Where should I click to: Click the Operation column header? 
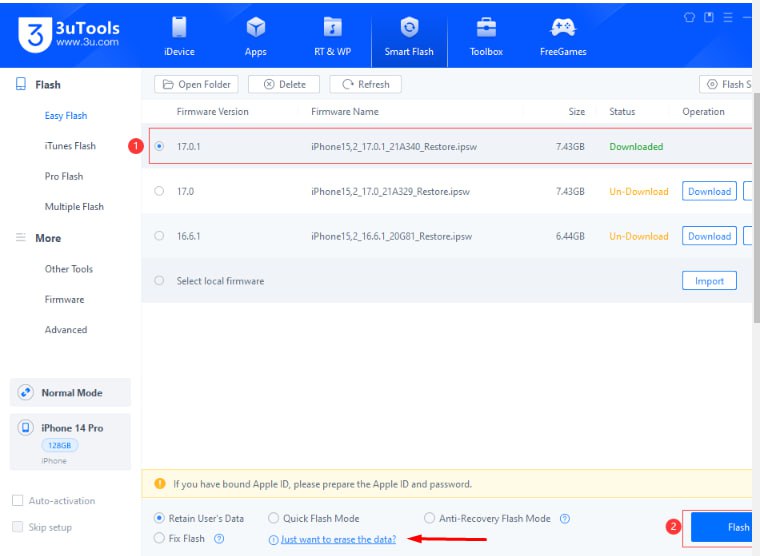703,111
